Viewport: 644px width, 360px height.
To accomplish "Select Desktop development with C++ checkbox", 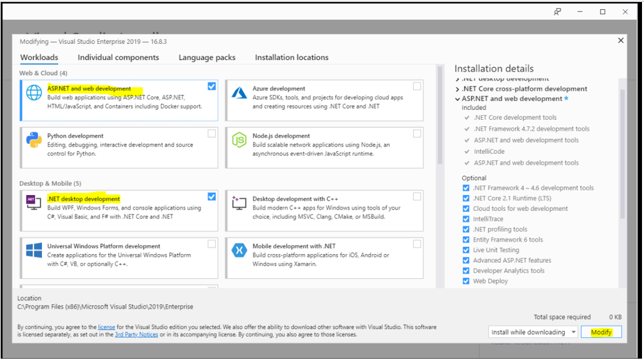I will click(417, 196).
